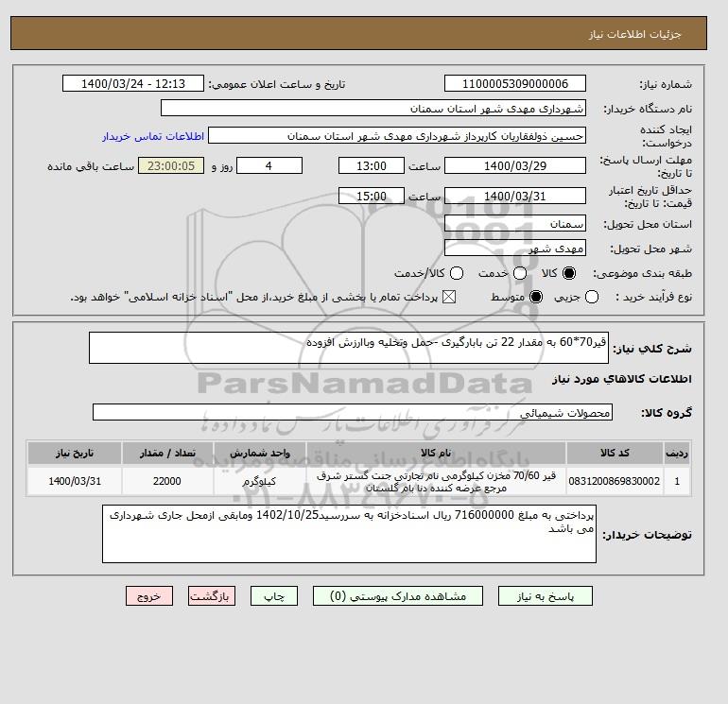Open اطلاعات تماس خریدار link
The width and height of the screenshot is (728, 704).
coord(153,136)
